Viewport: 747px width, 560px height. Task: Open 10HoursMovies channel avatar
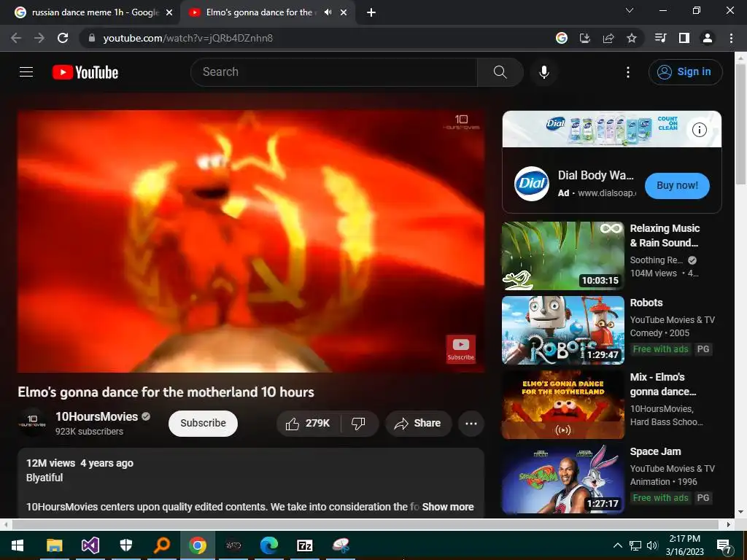(32, 422)
